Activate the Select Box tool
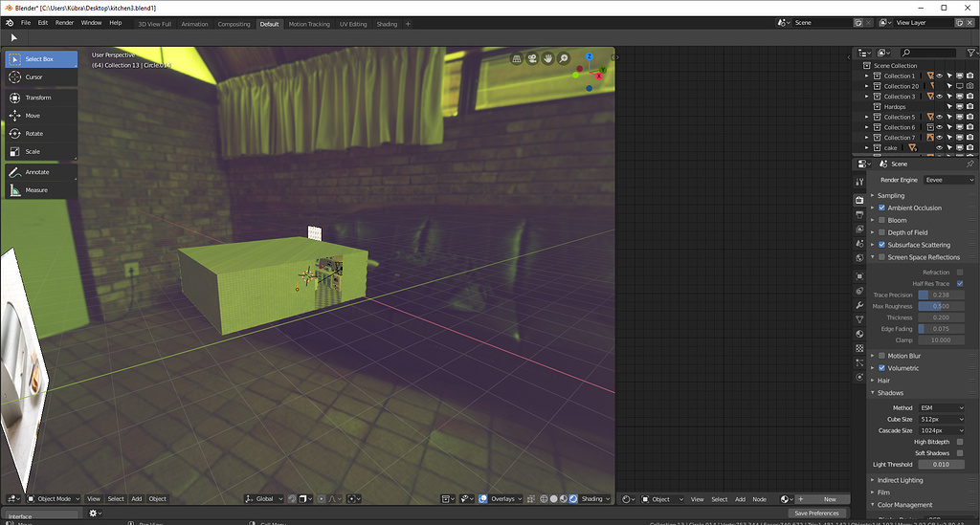The height and width of the screenshot is (525, 980). point(41,59)
